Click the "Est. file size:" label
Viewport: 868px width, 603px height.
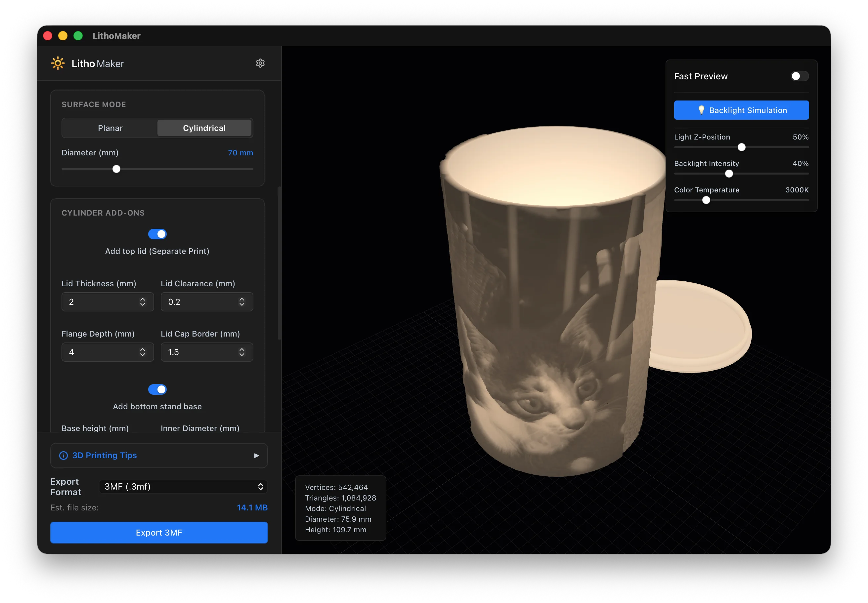click(x=74, y=507)
